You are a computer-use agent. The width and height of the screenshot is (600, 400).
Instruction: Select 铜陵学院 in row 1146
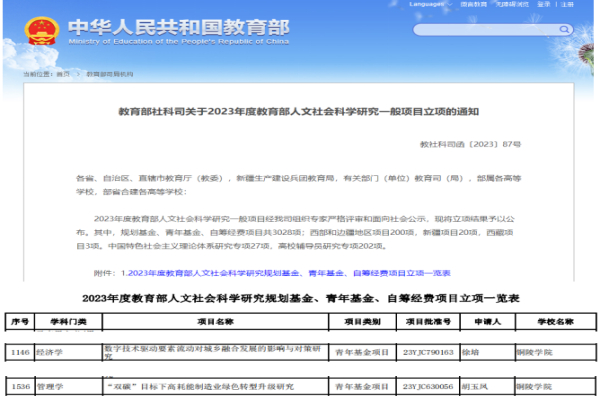click(x=556, y=352)
